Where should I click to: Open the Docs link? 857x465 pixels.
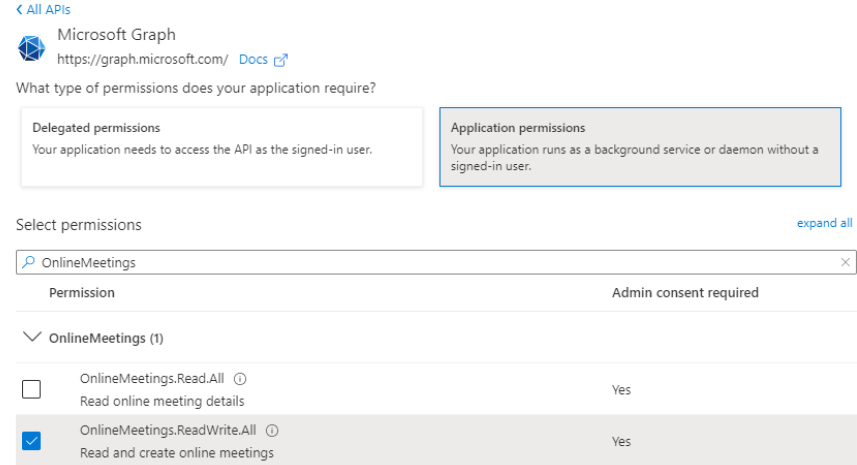[x=253, y=59]
